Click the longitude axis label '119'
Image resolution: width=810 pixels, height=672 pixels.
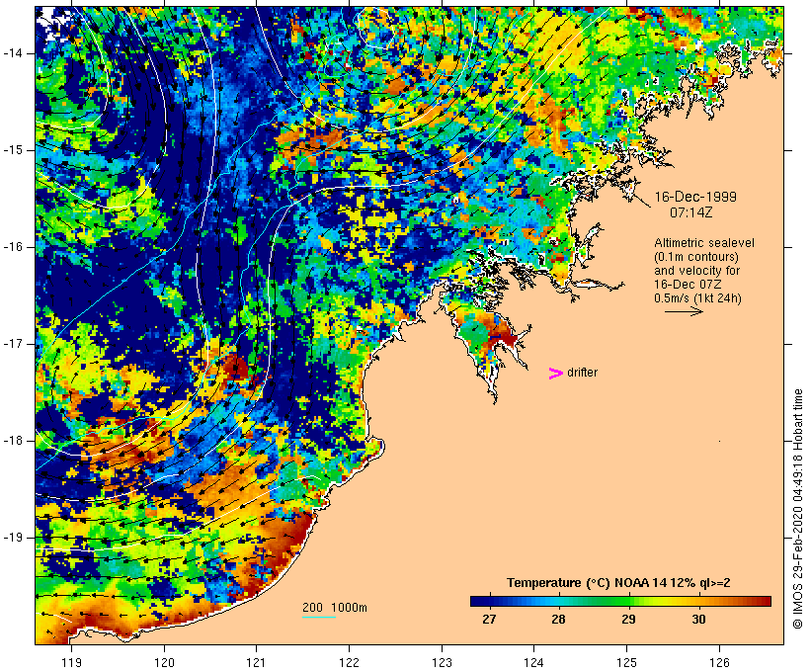[x=71, y=662]
